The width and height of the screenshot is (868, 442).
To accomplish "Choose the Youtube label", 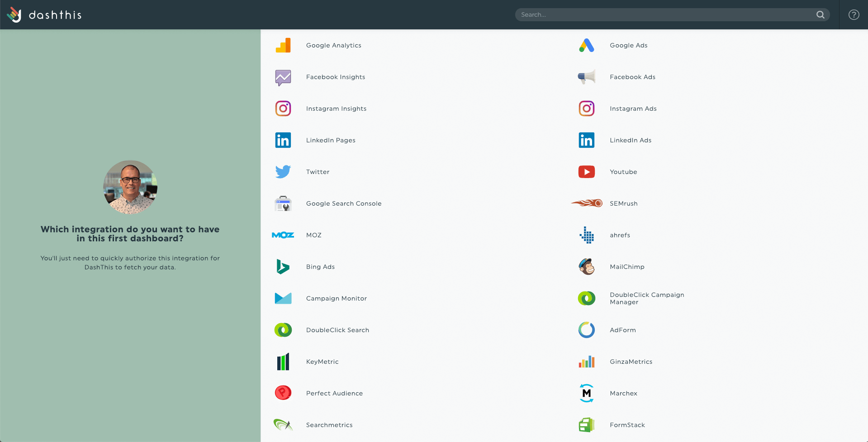I will click(x=623, y=172).
